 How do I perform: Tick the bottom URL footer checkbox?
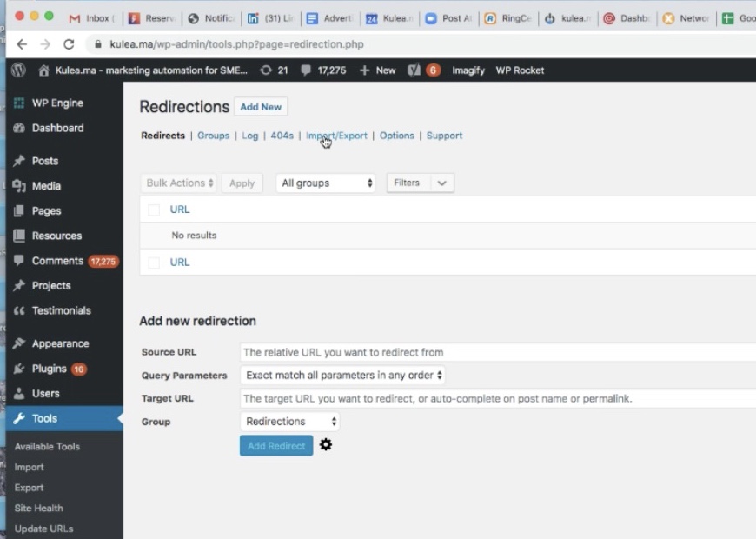coord(154,263)
